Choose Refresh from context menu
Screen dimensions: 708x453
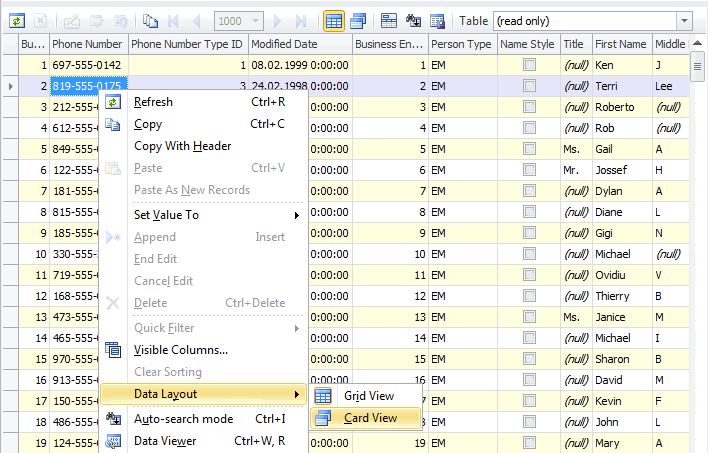coord(203,102)
